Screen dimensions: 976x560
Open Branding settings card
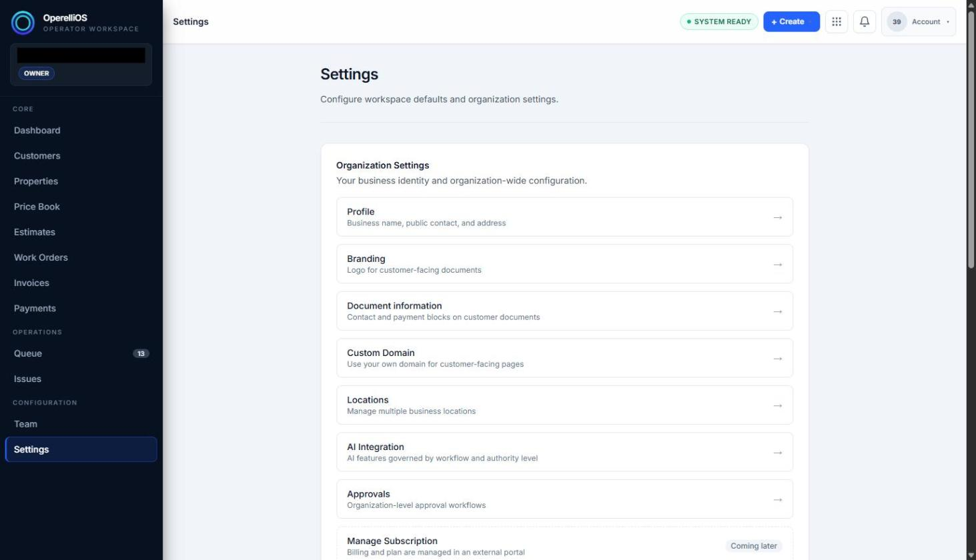(564, 264)
